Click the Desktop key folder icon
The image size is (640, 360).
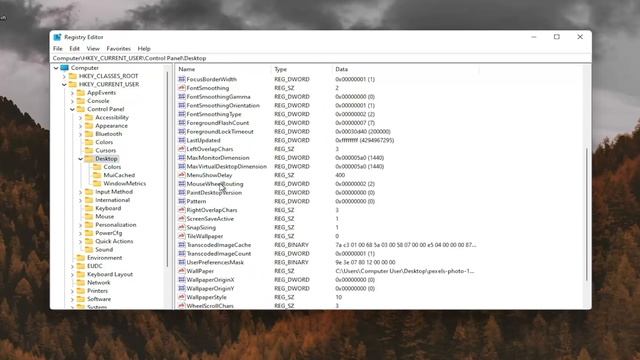[89, 158]
